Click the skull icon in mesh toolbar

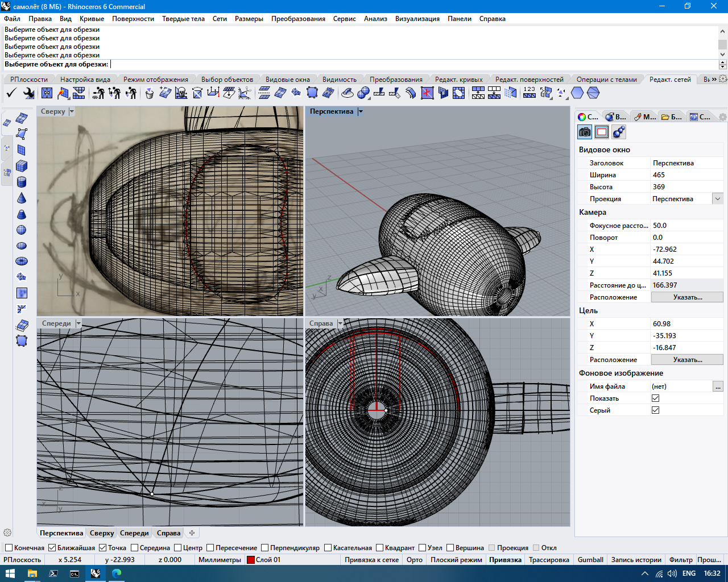pyautogui.click(x=181, y=93)
